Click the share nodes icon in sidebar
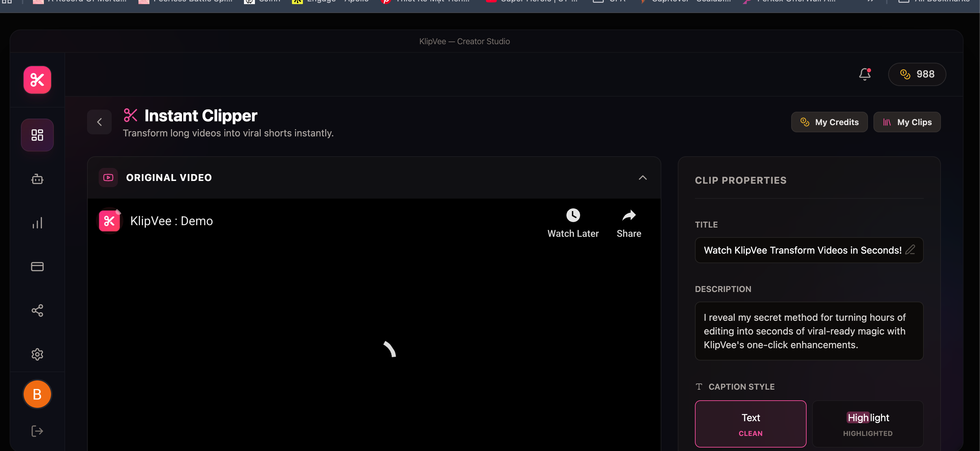Image resolution: width=980 pixels, height=451 pixels. tap(37, 310)
